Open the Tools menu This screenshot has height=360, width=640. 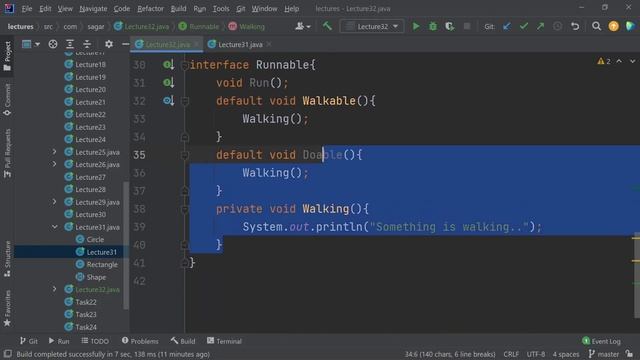pyautogui.click(x=221, y=9)
